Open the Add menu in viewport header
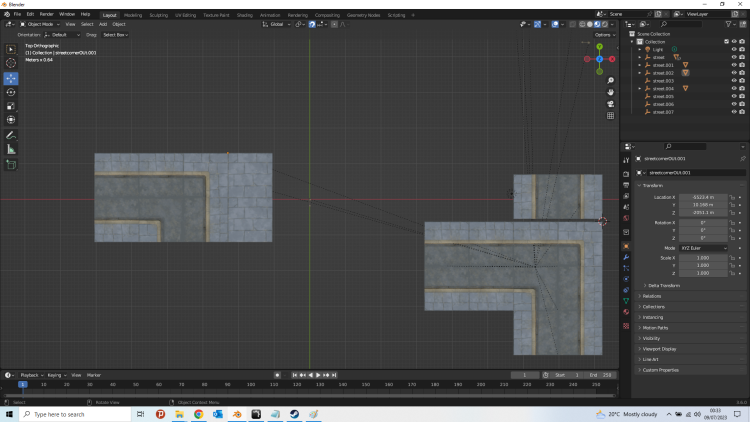The image size is (750, 422). [x=103, y=24]
